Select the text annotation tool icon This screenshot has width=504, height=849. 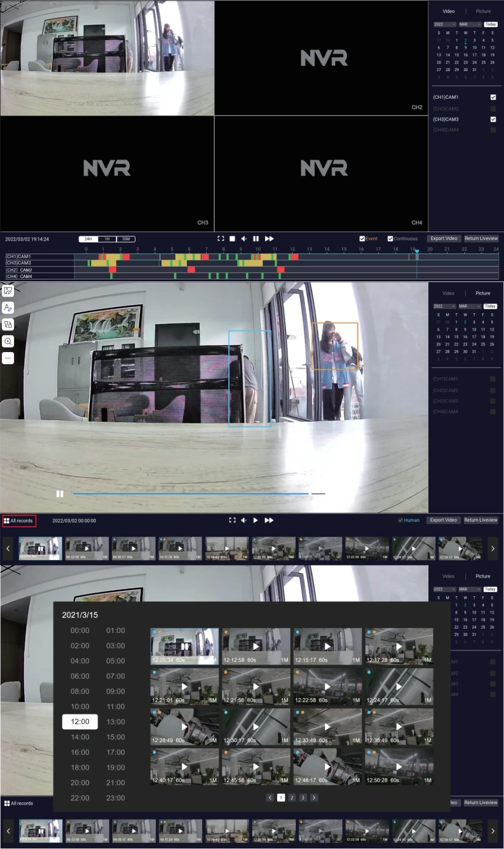pos(8,308)
